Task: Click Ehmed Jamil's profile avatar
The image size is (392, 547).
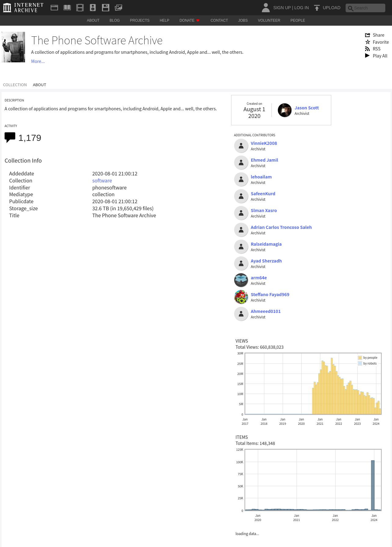Action: pyautogui.click(x=241, y=163)
